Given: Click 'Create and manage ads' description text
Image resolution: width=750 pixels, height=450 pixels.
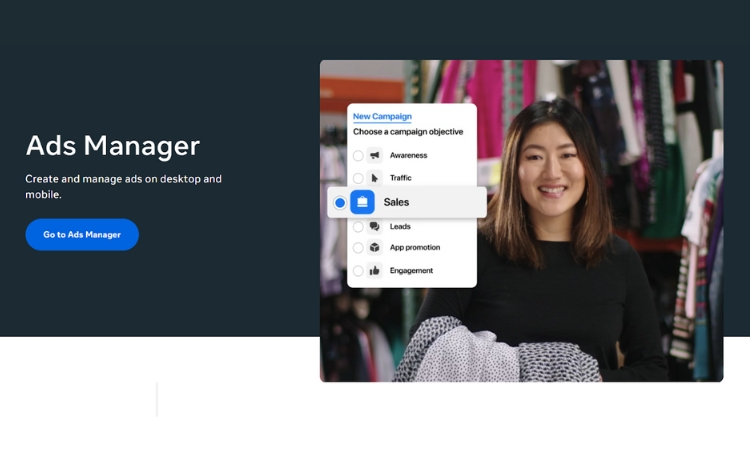Looking at the screenshot, I should coord(123,187).
